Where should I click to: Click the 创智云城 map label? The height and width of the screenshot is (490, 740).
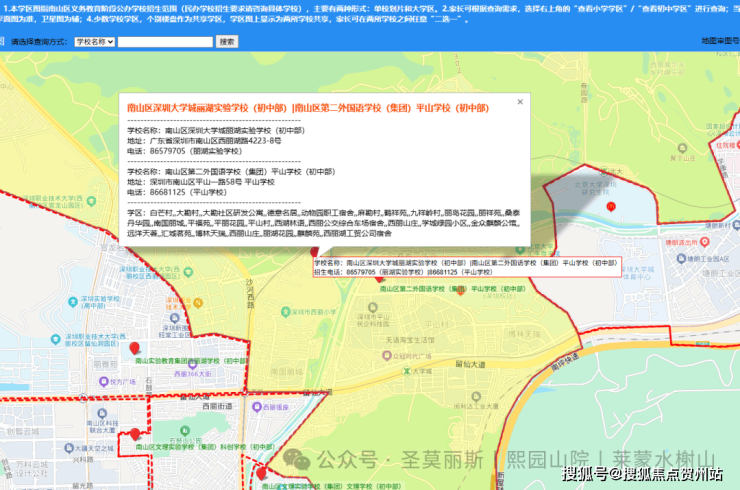tap(23, 431)
